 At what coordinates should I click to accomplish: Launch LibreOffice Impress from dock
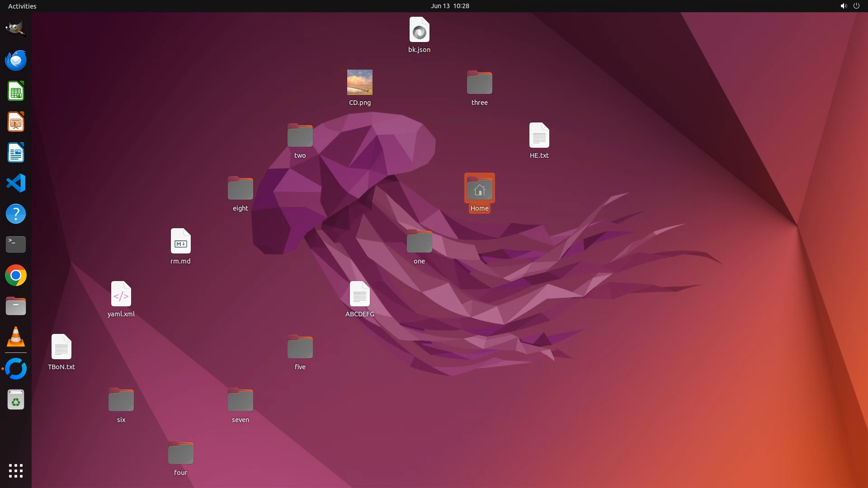(16, 122)
